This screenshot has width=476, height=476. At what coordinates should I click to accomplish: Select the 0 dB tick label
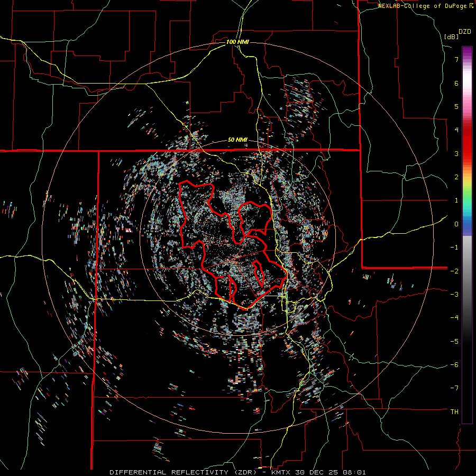coord(456,224)
